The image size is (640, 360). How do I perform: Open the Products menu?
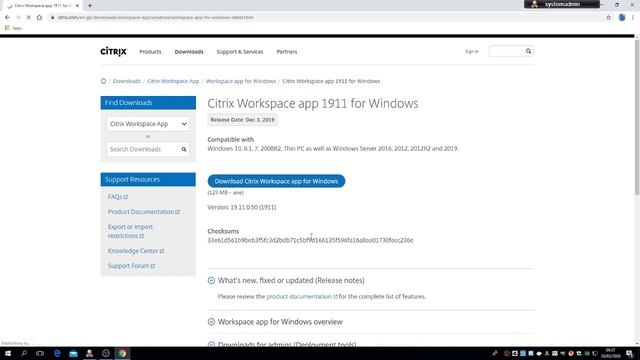click(x=150, y=52)
